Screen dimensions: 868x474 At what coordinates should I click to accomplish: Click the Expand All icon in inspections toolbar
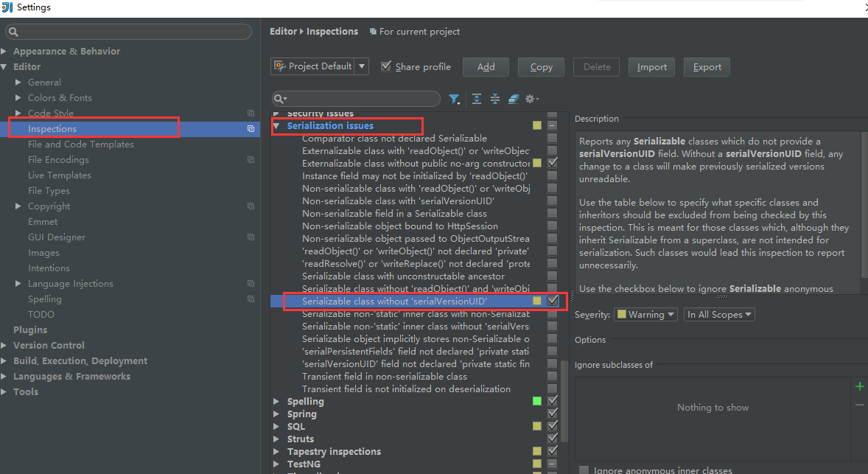(x=477, y=99)
